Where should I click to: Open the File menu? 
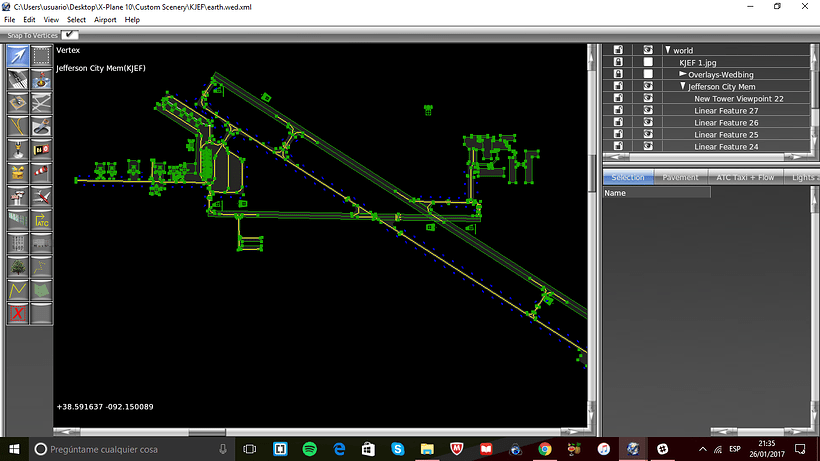click(9, 20)
